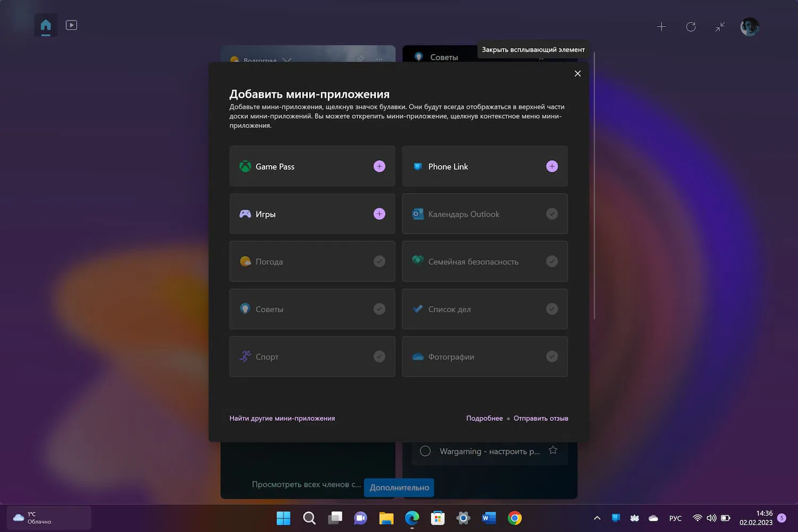Select the Game Pass card

coord(312,167)
